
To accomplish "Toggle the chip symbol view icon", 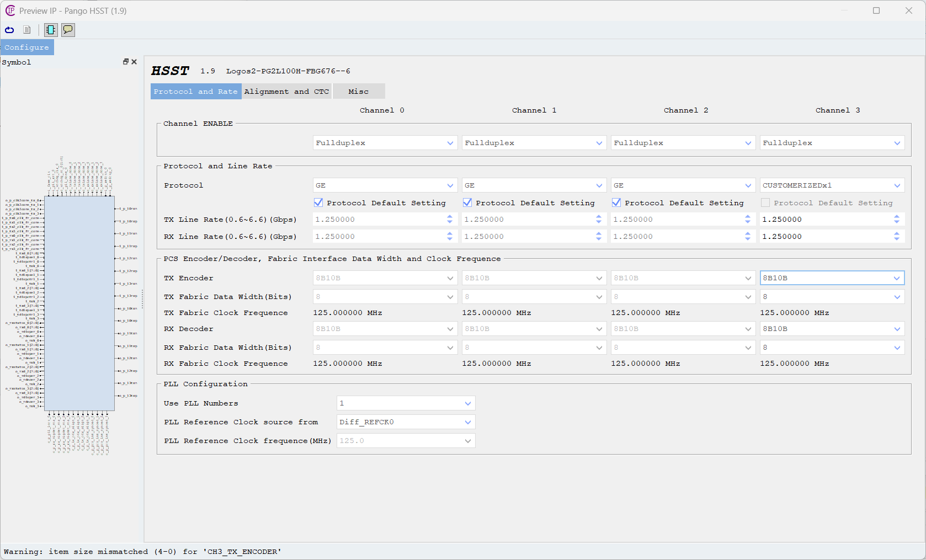I will 51,30.
